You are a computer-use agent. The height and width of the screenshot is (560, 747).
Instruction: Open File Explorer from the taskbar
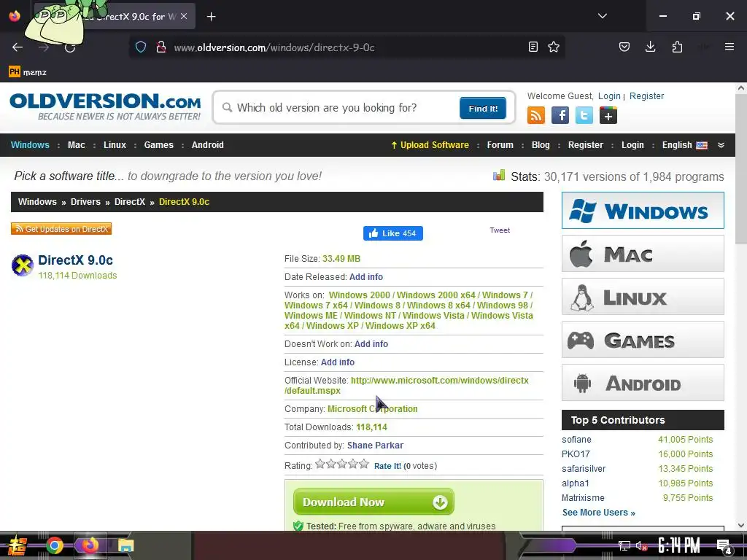(125, 545)
